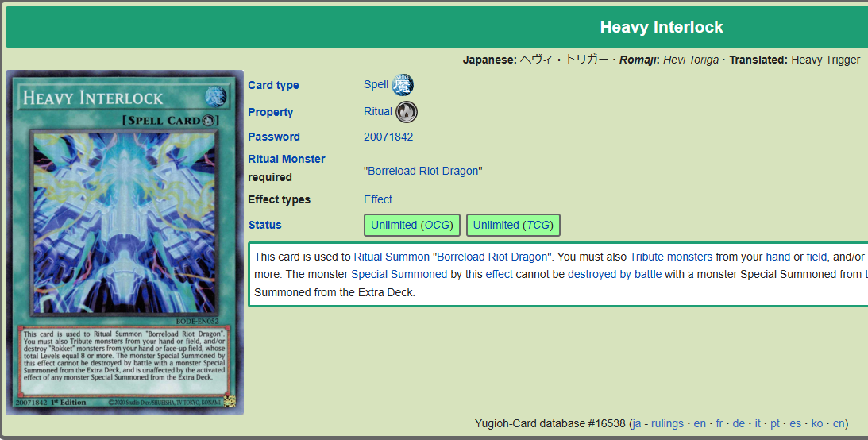This screenshot has height=440, width=868.
Task: Open the Spell link
Action: 376,85
